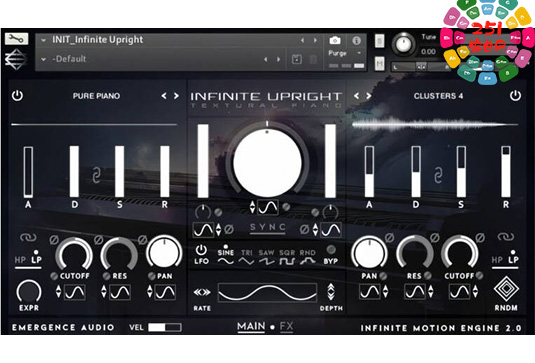
Task: Click the filter link chain icon above right HP LP
Action: pos(505,236)
